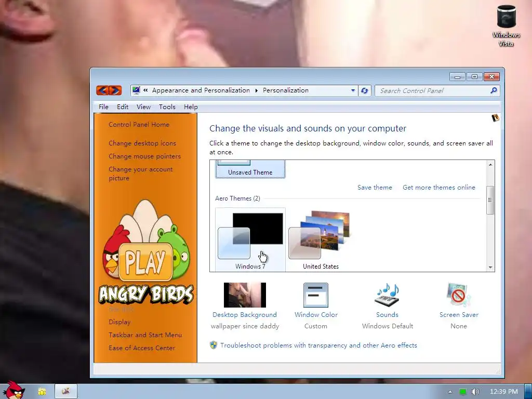Click Change desktop icons link
The image size is (532, 399).
click(x=142, y=143)
